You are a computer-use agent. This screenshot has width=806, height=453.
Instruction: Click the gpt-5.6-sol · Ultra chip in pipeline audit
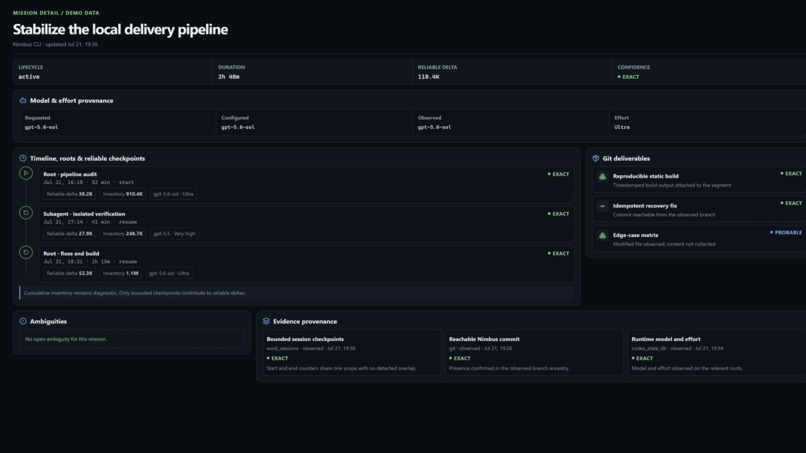[173, 194]
